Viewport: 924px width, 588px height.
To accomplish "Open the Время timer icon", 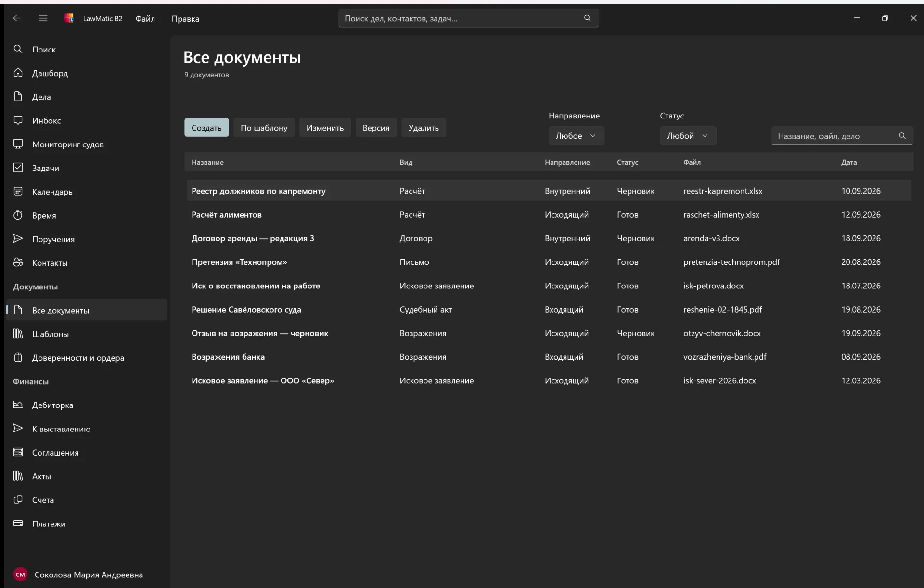I will click(18, 215).
